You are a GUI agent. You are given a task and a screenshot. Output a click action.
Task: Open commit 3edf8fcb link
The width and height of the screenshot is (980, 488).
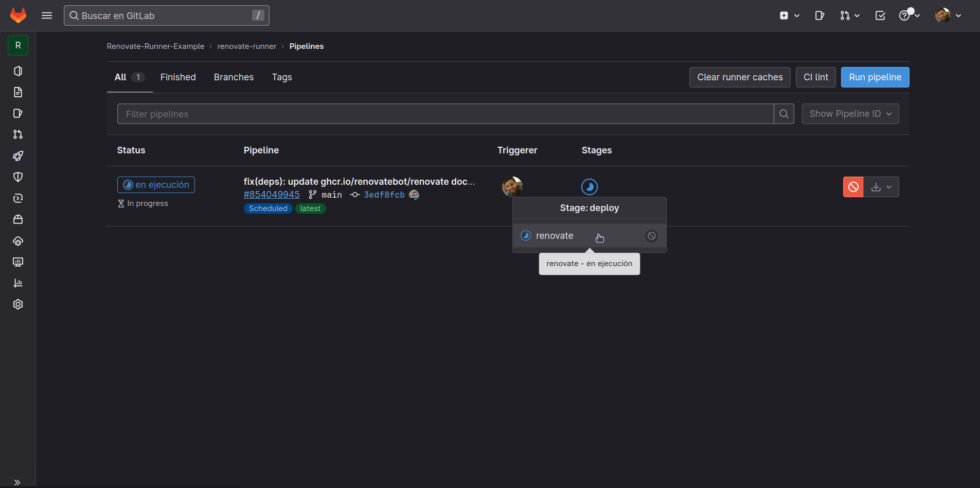tap(384, 195)
